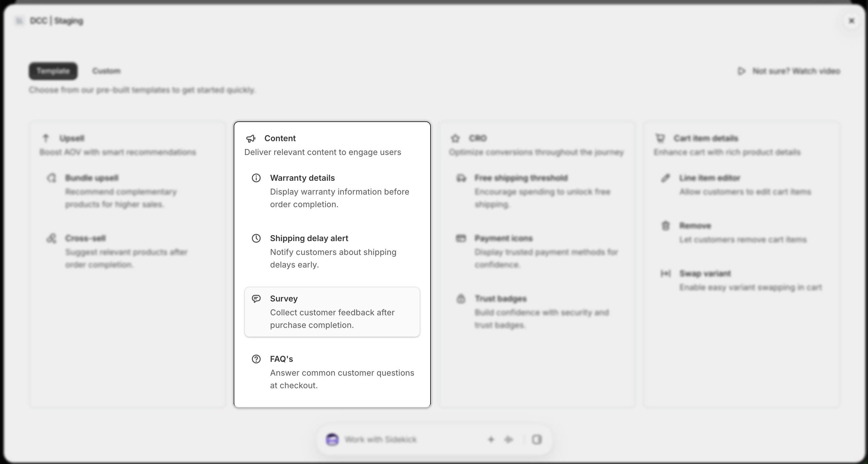Click the FAQ's question mark icon
Screen dimensions: 868x464
point(256,359)
